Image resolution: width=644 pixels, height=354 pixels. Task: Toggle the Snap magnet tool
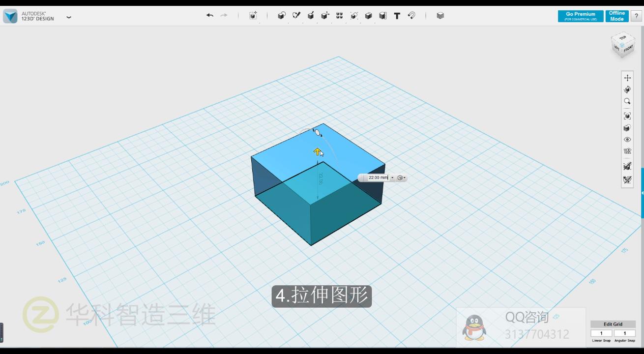click(x=412, y=16)
